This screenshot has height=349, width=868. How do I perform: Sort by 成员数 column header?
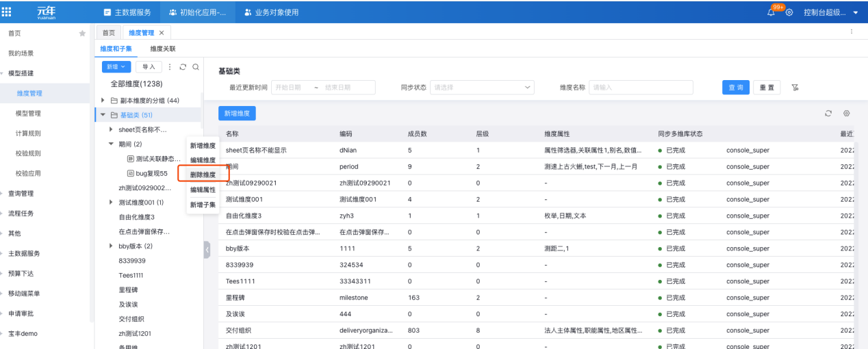(418, 134)
